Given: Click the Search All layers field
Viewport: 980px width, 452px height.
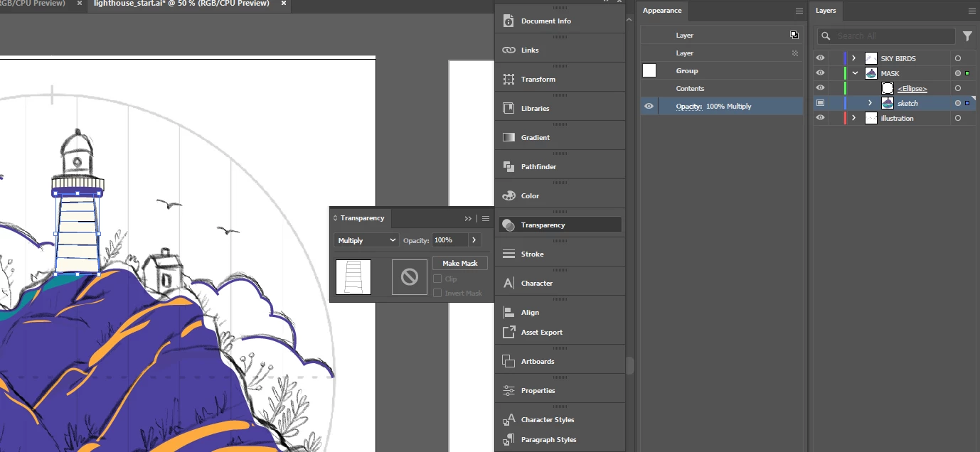Looking at the screenshot, I should (x=886, y=36).
